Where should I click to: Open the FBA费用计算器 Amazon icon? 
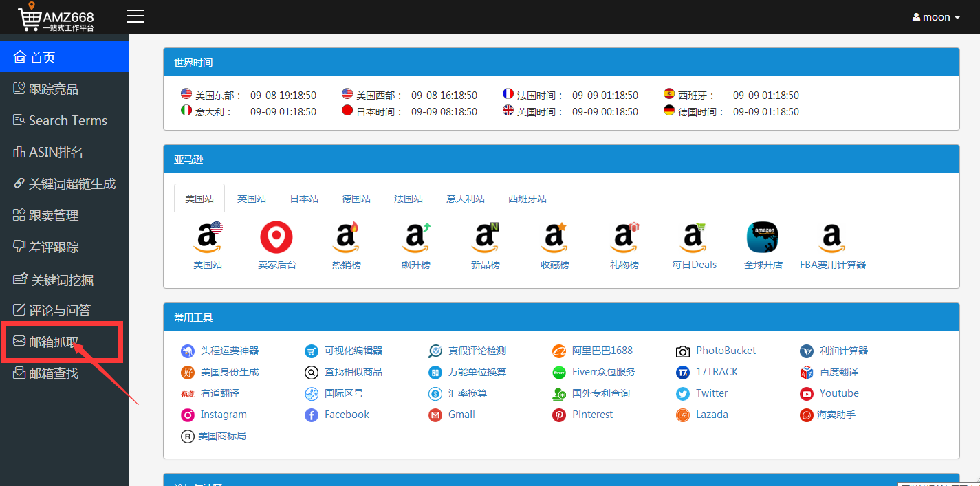click(x=832, y=237)
